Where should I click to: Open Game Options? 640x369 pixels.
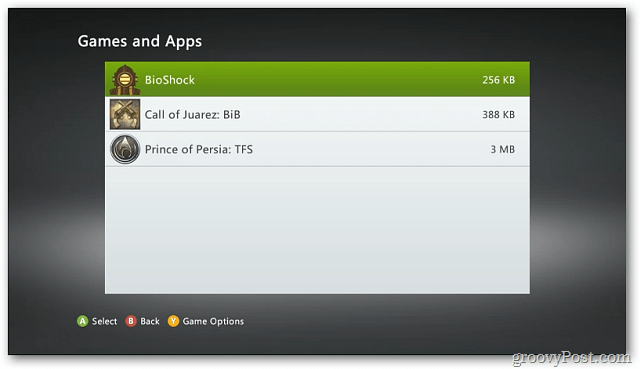click(213, 322)
